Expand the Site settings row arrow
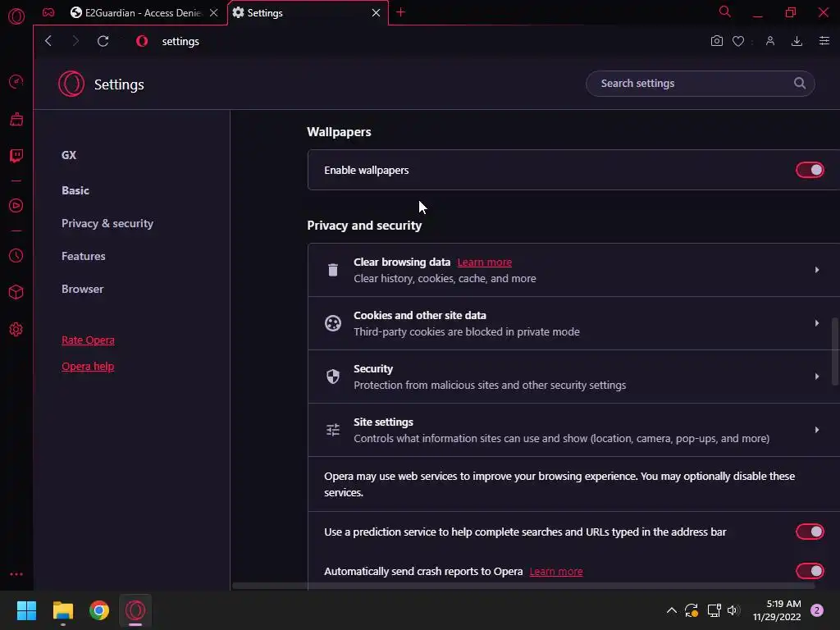 click(817, 430)
